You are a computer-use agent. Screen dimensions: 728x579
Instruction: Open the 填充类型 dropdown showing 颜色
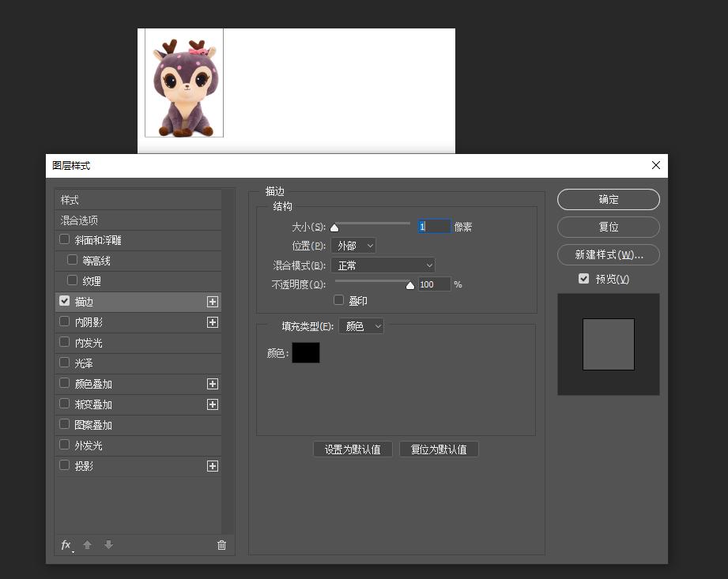pos(360,325)
